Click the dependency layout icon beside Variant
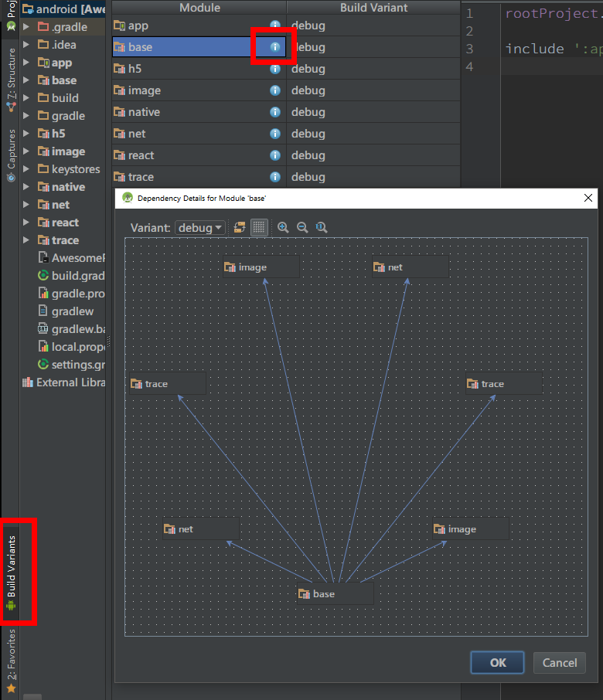This screenshot has height=700, width=603. tap(240, 228)
